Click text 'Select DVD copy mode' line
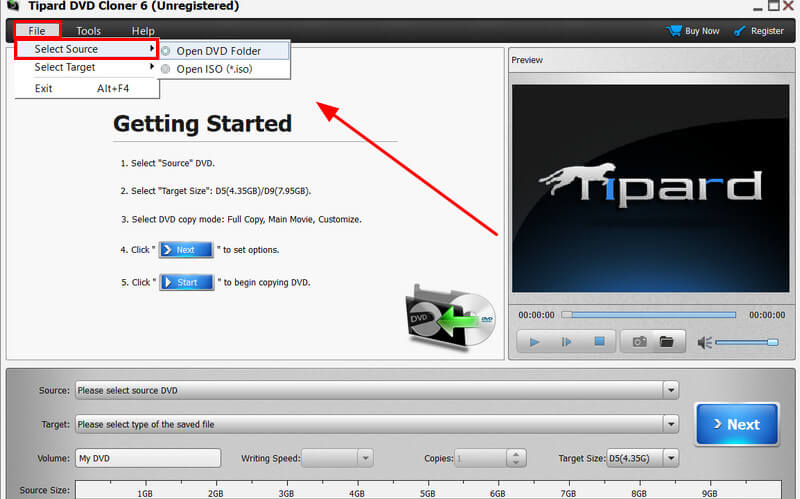The width and height of the screenshot is (800, 499). [241, 219]
